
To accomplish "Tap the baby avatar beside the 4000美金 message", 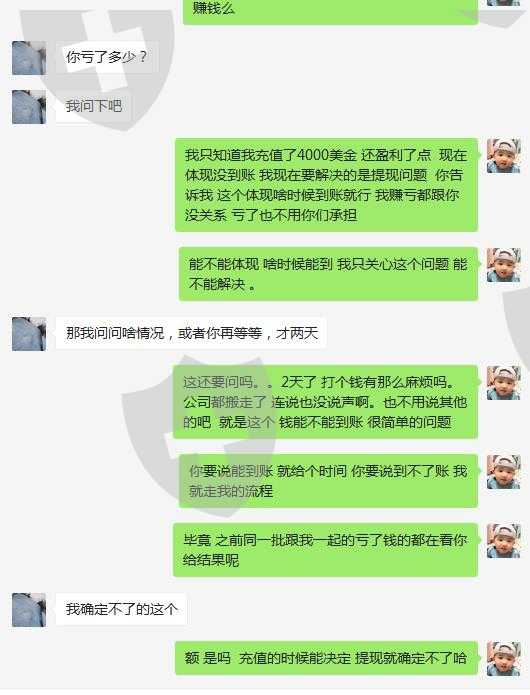I will tap(503, 156).
